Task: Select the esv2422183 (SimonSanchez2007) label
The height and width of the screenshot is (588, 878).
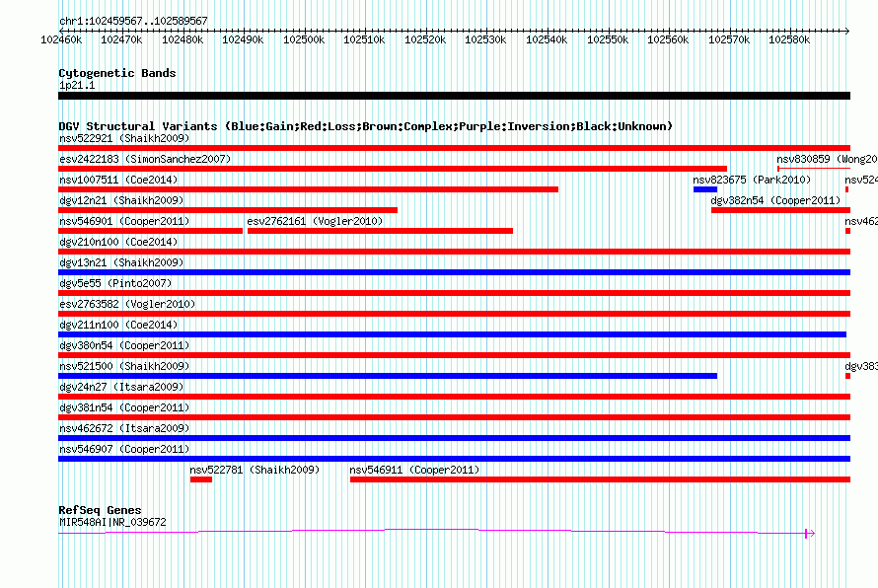Action: [x=145, y=159]
